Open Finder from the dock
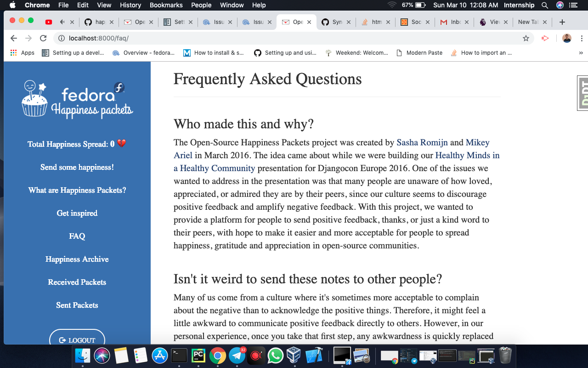Screen dimensions: 588x368 (83, 355)
